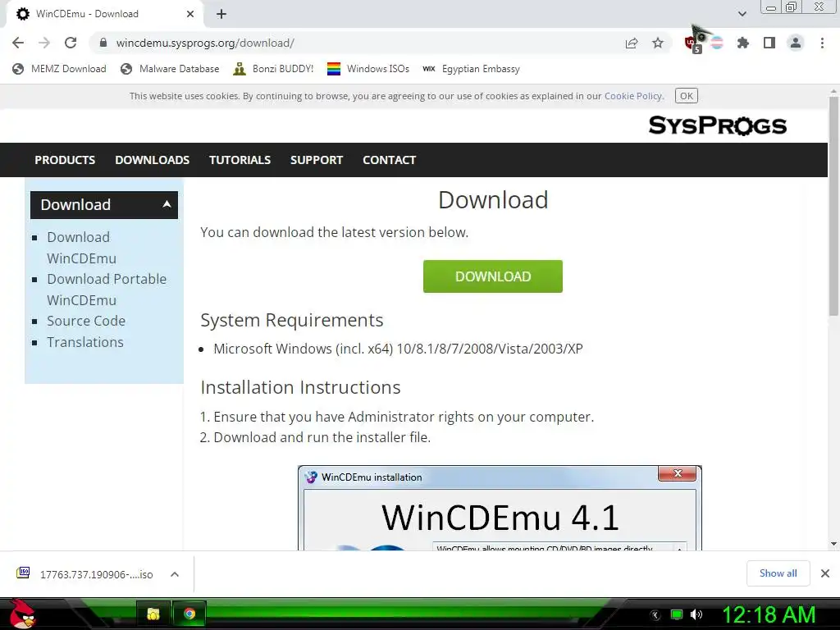Open the Extensions puzzle piece menu
This screenshot has width=840, height=630.
coord(743,43)
